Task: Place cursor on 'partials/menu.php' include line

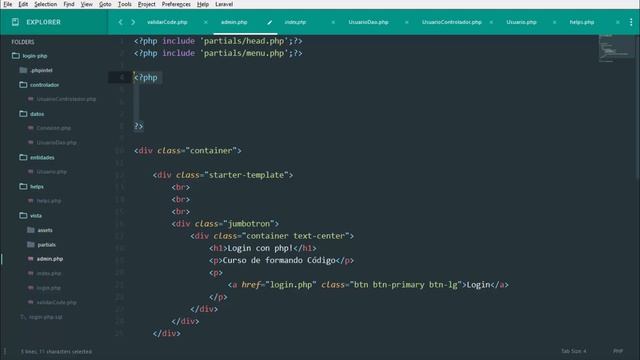Action: click(x=218, y=53)
